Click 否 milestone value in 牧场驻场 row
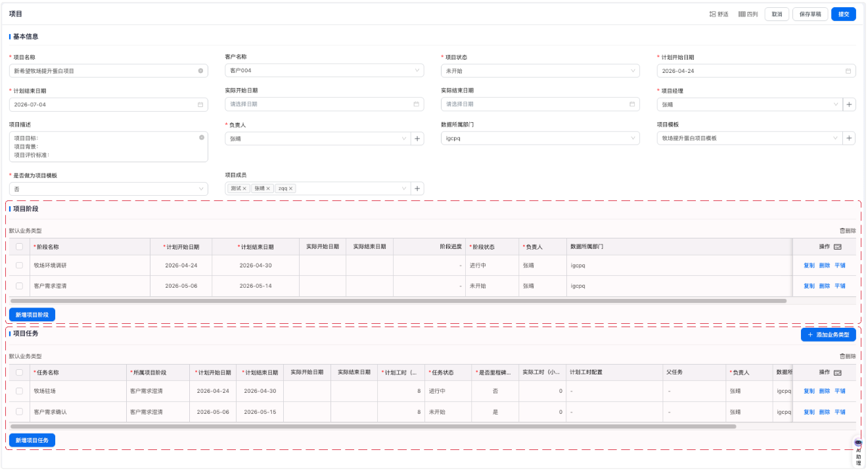 pos(495,391)
